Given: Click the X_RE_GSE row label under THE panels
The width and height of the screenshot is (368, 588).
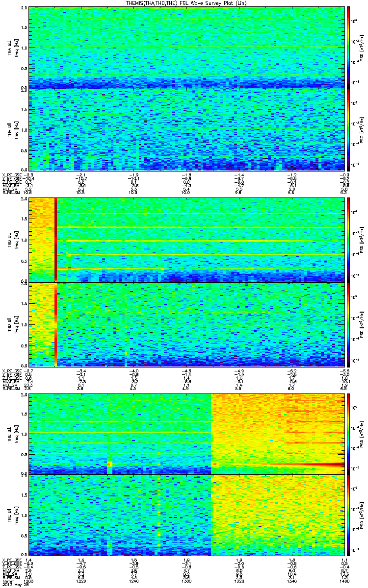Looking at the screenshot, I should coord(11,559).
